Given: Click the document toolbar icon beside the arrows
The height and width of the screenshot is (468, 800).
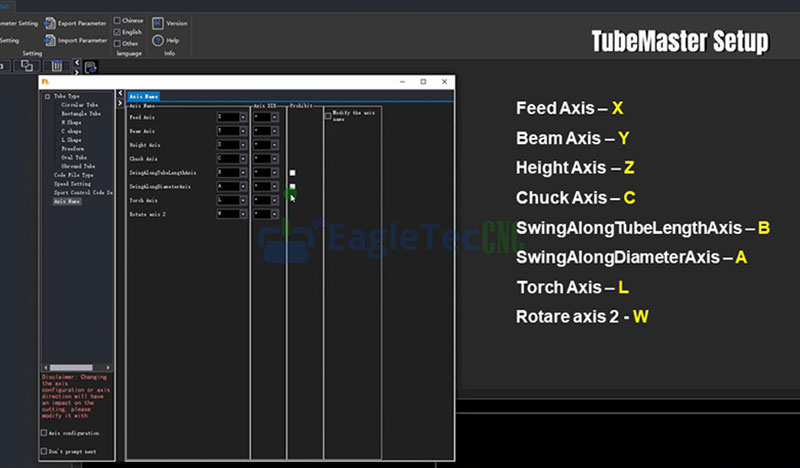Looking at the screenshot, I should (x=91, y=67).
